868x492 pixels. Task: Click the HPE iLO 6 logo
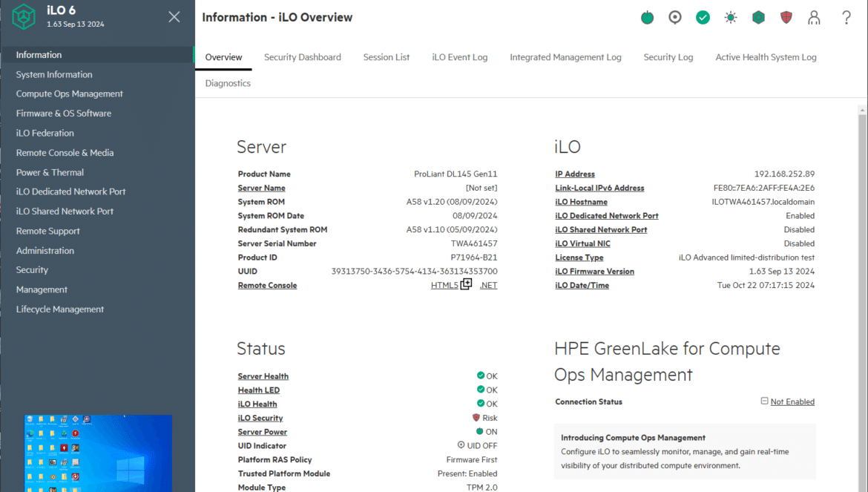(x=24, y=16)
